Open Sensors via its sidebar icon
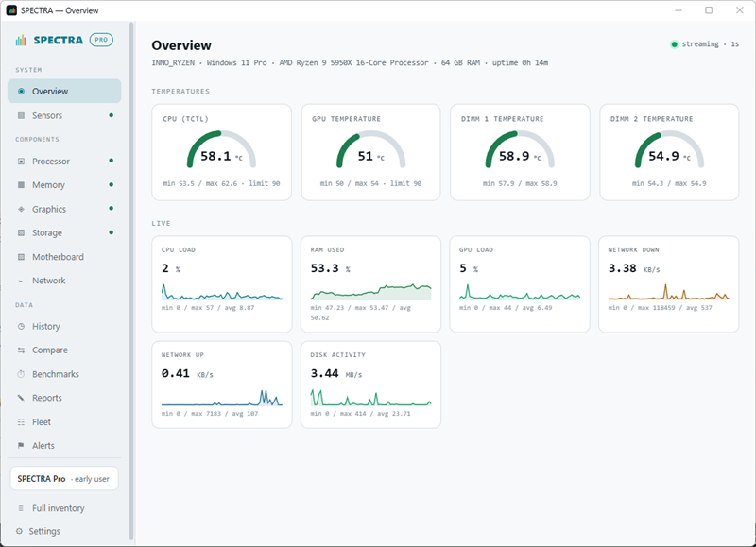Image resolution: width=756 pixels, height=547 pixels. 21,115
